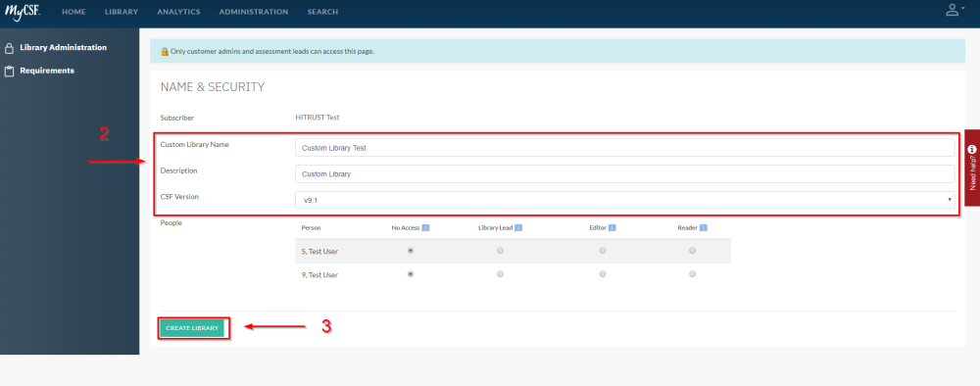Open the CSF Version dropdown

pyautogui.click(x=625, y=200)
